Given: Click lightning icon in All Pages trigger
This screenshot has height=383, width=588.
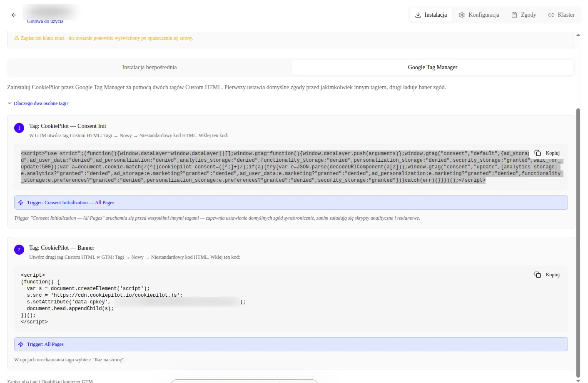Looking at the screenshot, I should (x=21, y=344).
